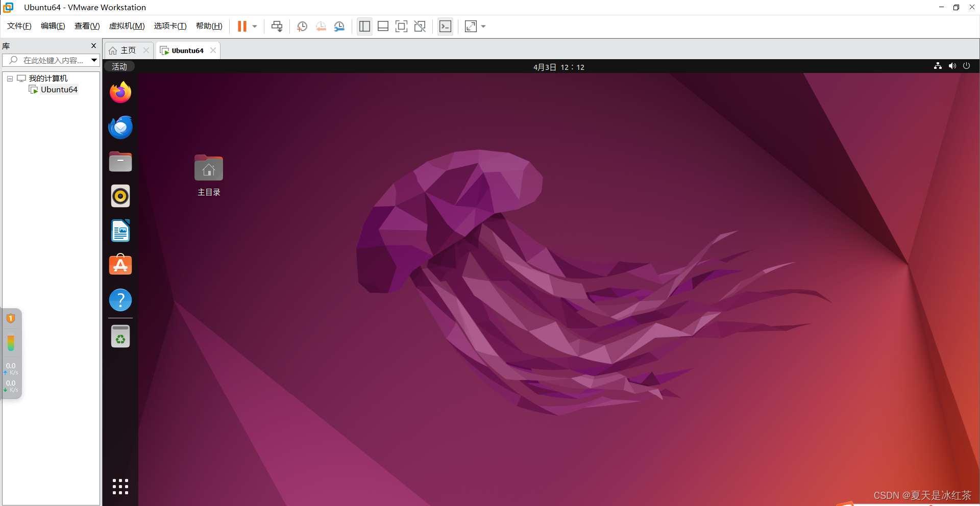Click the volume speaker icon in Ubuntu
The image size is (980, 506).
click(x=952, y=66)
